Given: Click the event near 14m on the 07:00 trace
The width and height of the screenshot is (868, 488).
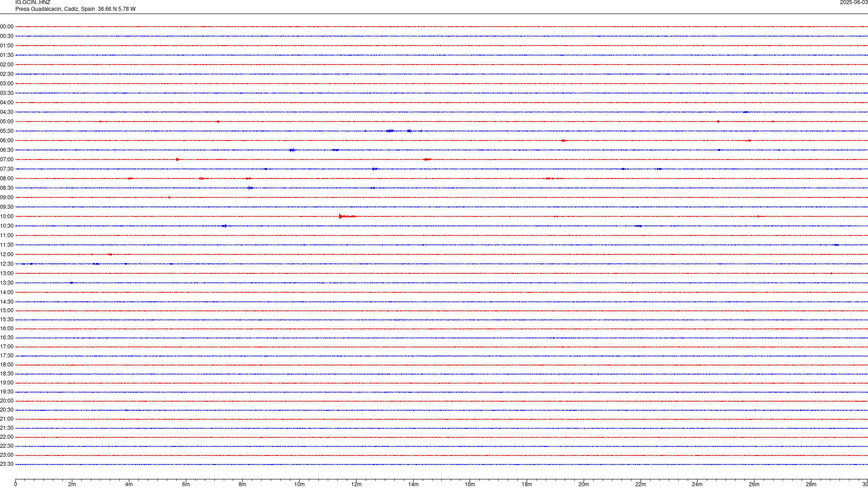Looking at the screenshot, I should [428, 160].
